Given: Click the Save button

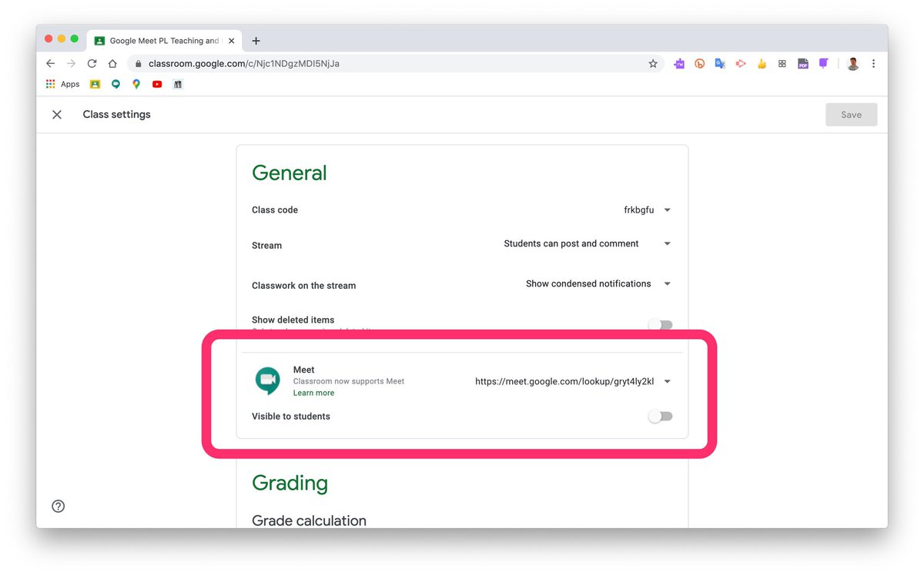Looking at the screenshot, I should [x=851, y=115].
